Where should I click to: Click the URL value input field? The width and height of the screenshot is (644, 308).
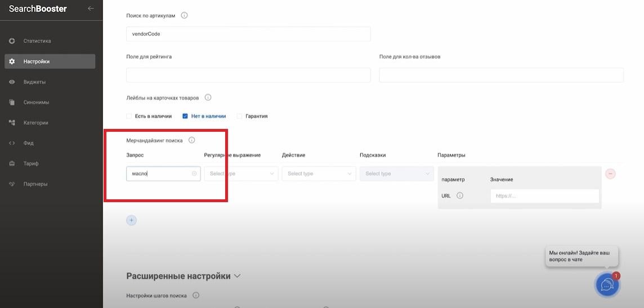(544, 196)
